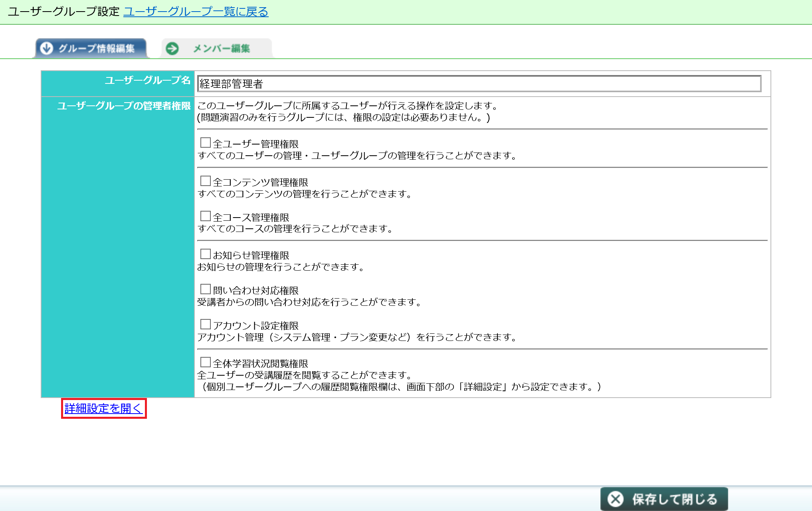Tick the 全コース管理権限 checkbox
The image size is (812, 511).
tap(205, 216)
